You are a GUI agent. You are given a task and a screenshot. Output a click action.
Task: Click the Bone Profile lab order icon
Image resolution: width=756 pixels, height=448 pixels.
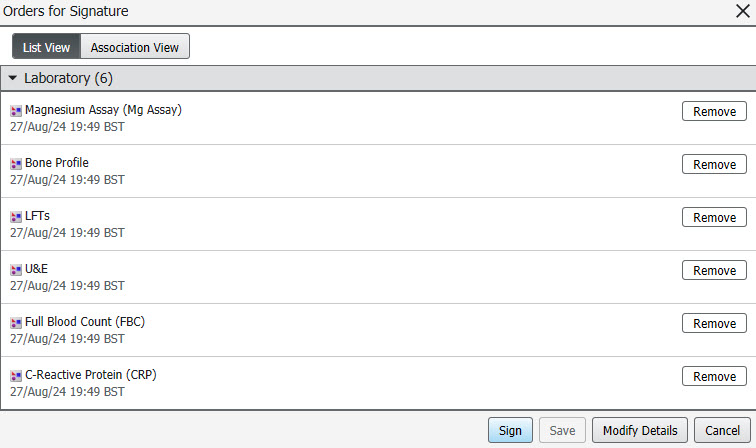(16, 164)
